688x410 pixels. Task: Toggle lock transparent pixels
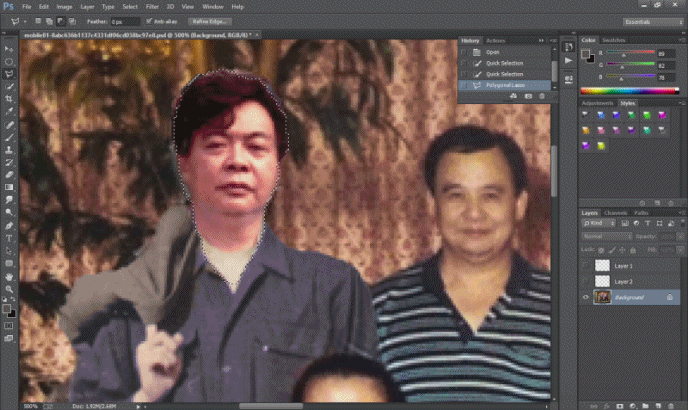(601, 250)
